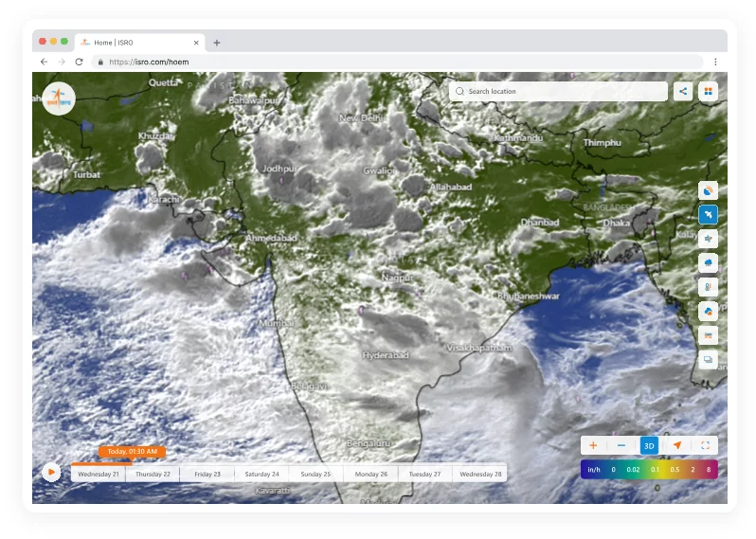The width and height of the screenshot is (756, 539).
Task: Click the Gwalior map label
Action: (x=379, y=171)
